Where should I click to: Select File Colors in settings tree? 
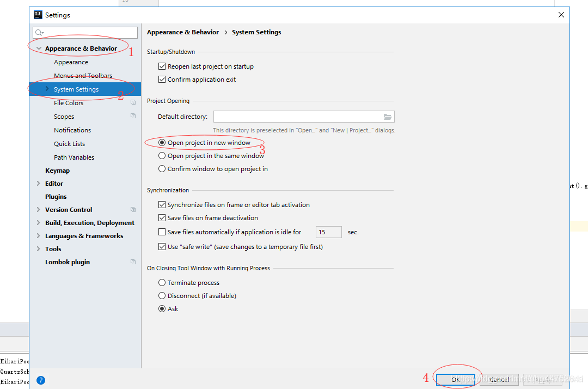click(69, 103)
